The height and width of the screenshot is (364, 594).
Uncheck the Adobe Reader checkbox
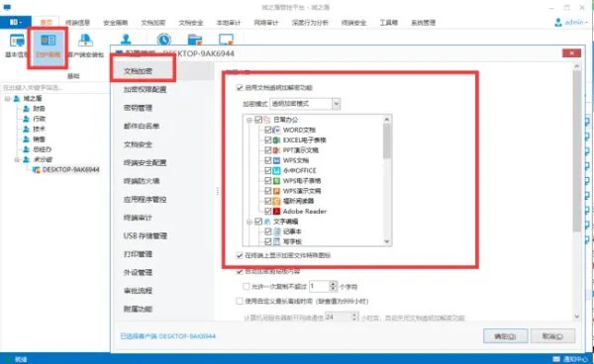click(x=268, y=211)
